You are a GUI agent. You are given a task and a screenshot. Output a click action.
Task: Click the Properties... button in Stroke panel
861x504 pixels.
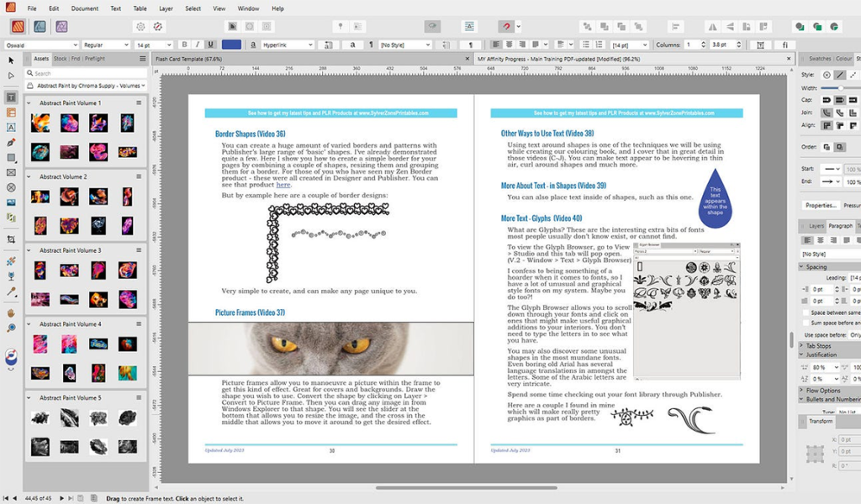tap(821, 205)
